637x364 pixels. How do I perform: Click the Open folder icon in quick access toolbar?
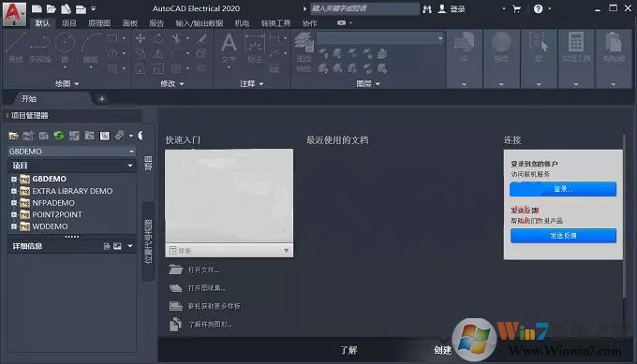click(52, 8)
